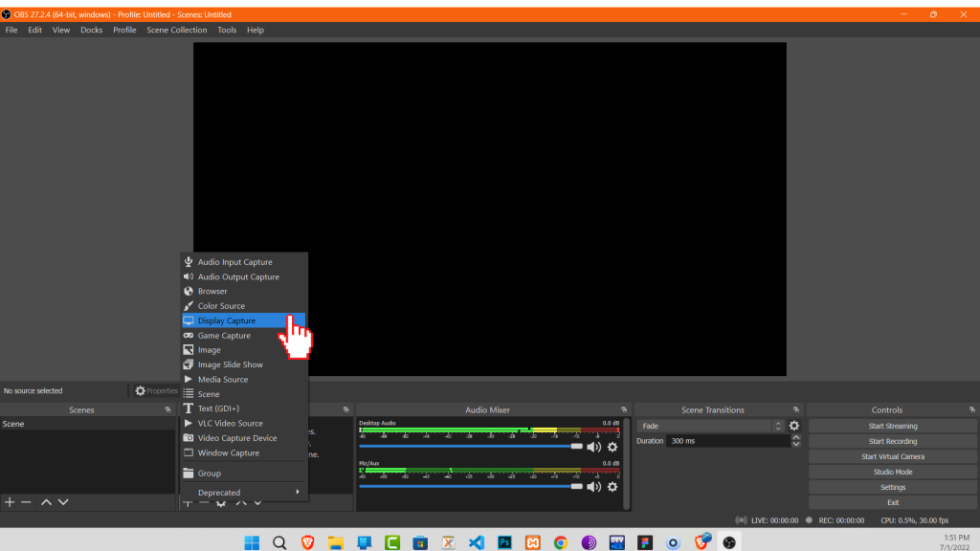The width and height of the screenshot is (980, 551).
Task: Click Duration 300 ms field
Action: (728, 441)
